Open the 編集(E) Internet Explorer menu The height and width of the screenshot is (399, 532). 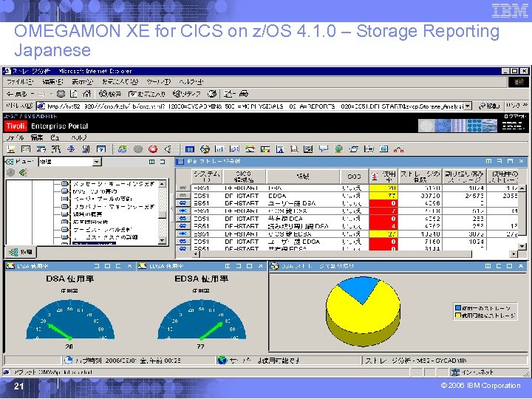[x=52, y=82]
